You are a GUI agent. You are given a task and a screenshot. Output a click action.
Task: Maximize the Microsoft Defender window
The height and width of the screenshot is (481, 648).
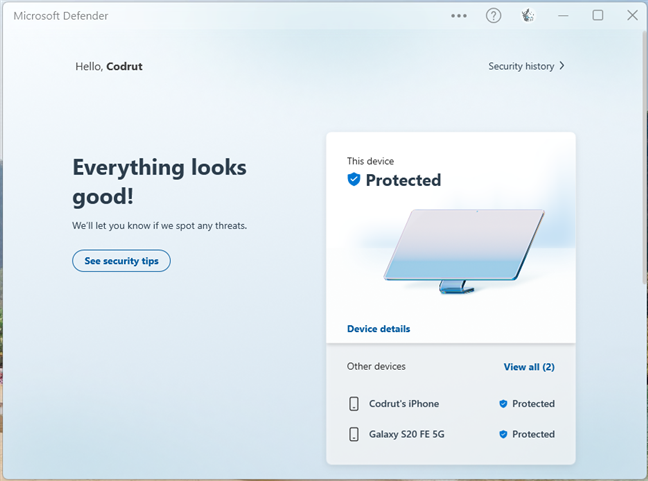tap(598, 16)
